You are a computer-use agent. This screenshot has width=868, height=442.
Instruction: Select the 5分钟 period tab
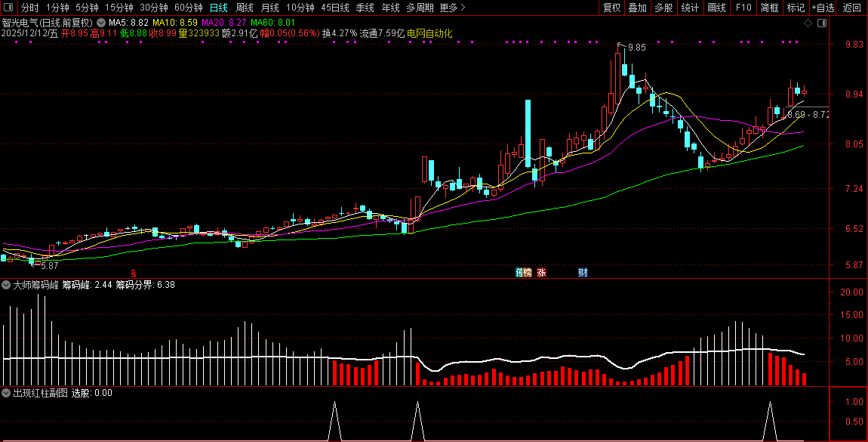coord(87,8)
